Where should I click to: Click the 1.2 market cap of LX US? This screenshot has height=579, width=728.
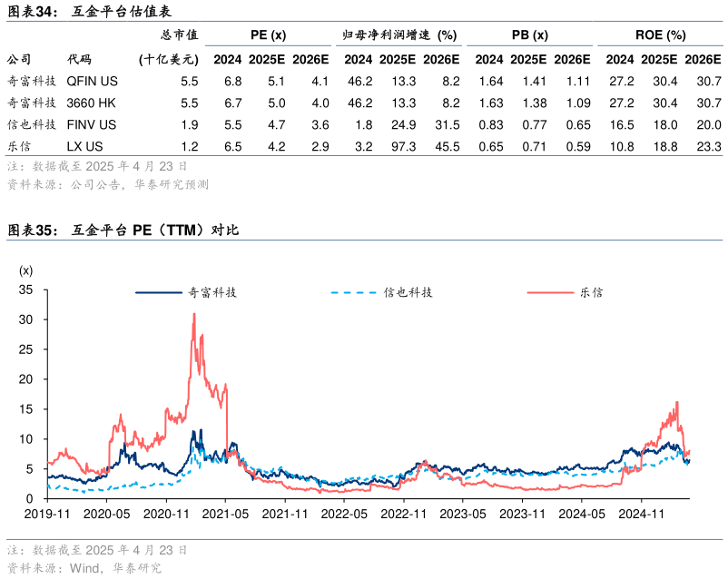190,147
